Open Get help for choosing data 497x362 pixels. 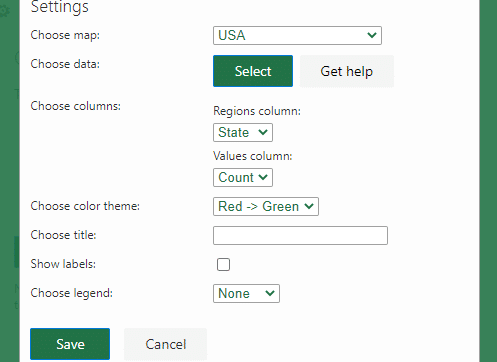point(347,71)
